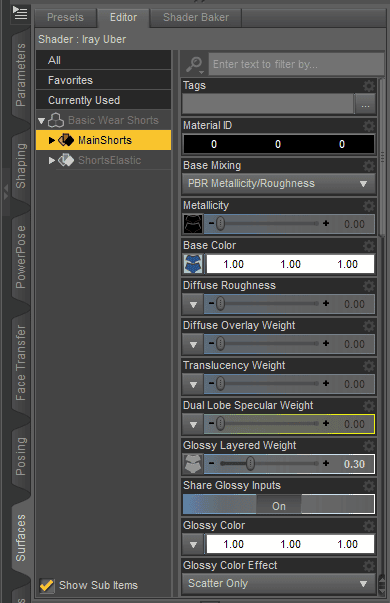Image resolution: width=390 pixels, height=603 pixels.
Task: Collapse the Basic Wear Shorts tree node
Action: pyautogui.click(x=42, y=121)
